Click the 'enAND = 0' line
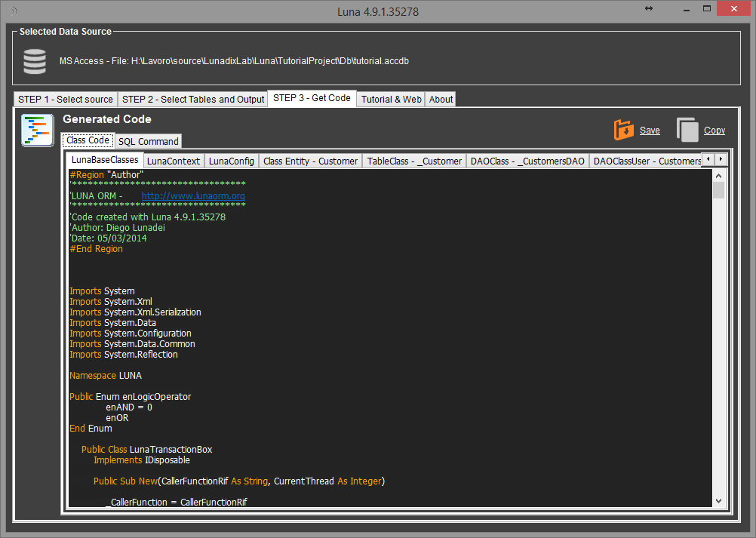The image size is (756, 538). pos(129,407)
